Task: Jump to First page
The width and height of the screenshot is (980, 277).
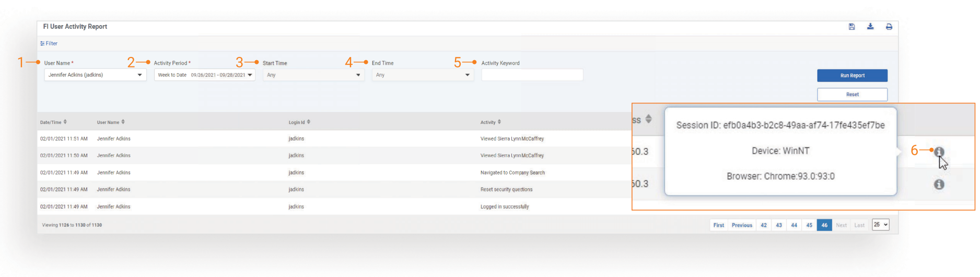Action: tap(719, 225)
